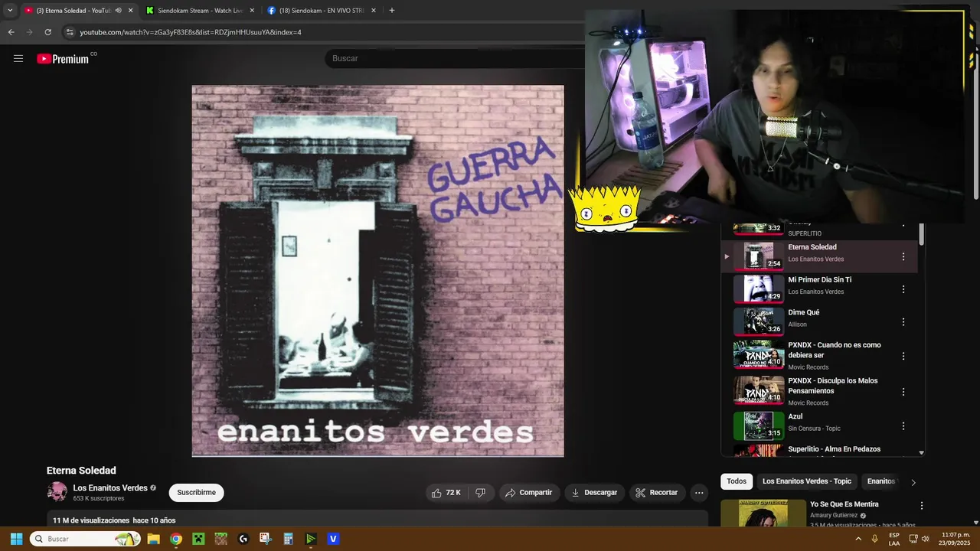Launch Minecraft creeper icon on taskbar
Viewport: 980px width, 551px height.
(198, 539)
